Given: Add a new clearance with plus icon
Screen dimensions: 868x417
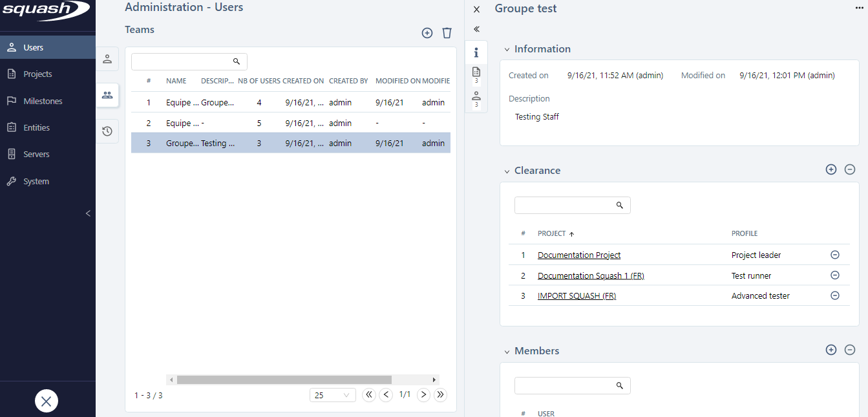Looking at the screenshot, I should point(831,169).
